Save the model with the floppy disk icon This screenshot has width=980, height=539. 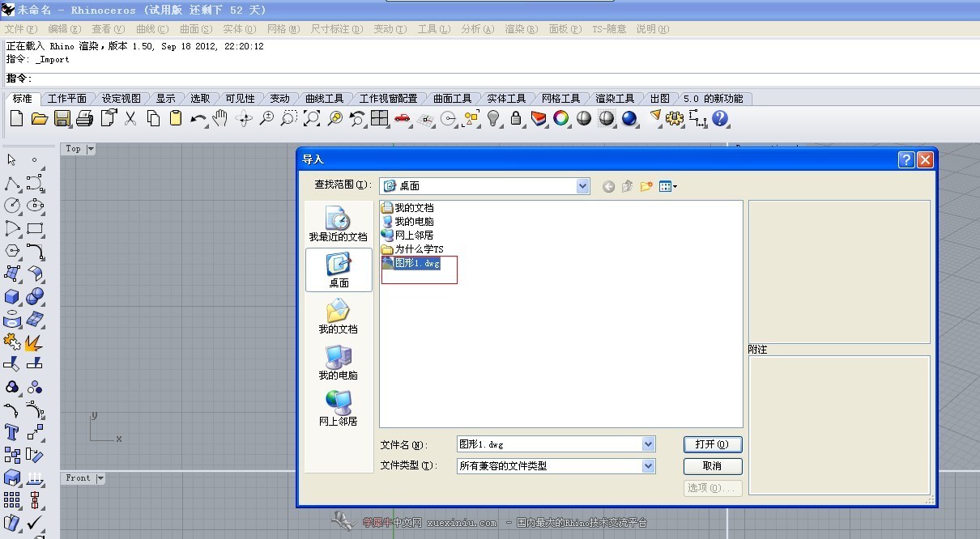(62, 119)
